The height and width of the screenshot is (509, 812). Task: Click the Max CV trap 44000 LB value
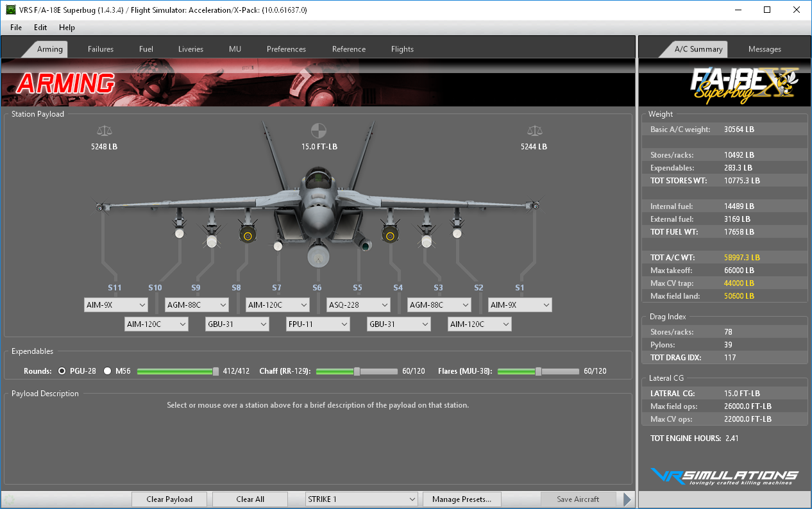click(739, 283)
